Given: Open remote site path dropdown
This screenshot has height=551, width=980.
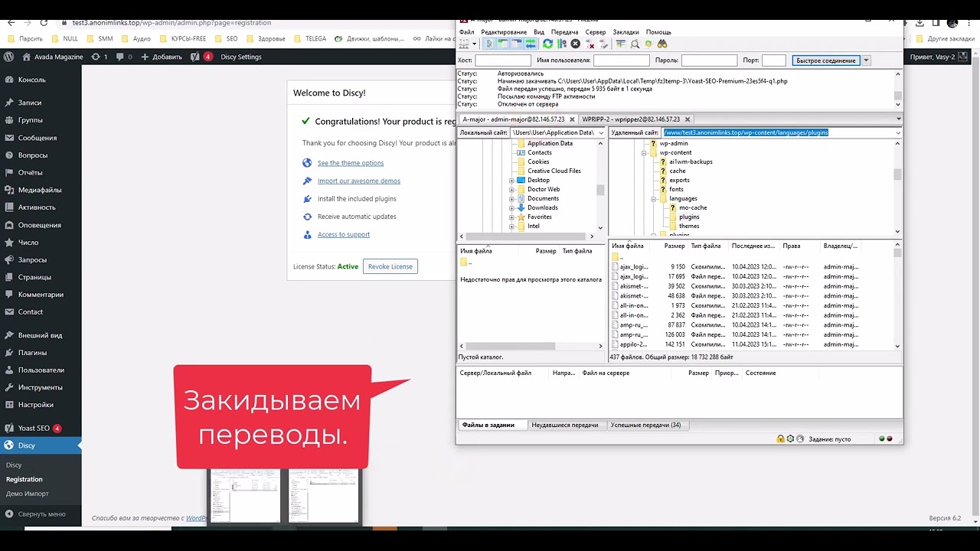Looking at the screenshot, I should coord(897,132).
